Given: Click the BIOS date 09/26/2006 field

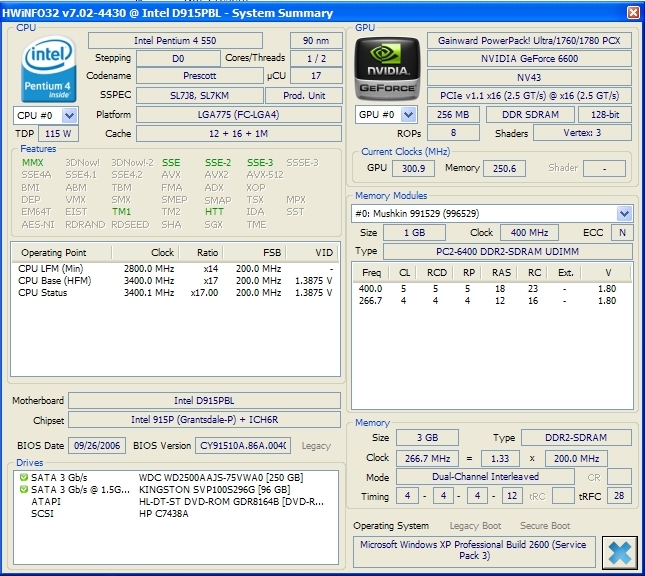Looking at the screenshot, I should 97,446.
